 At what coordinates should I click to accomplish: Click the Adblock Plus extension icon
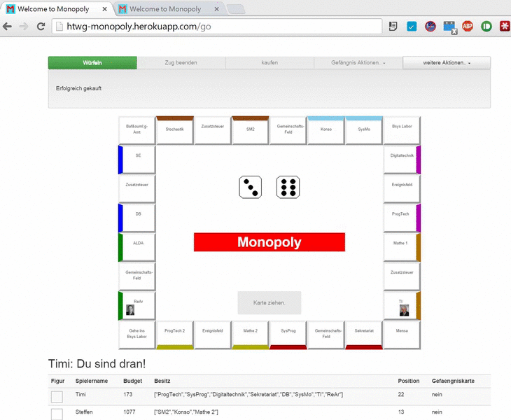coord(468,26)
